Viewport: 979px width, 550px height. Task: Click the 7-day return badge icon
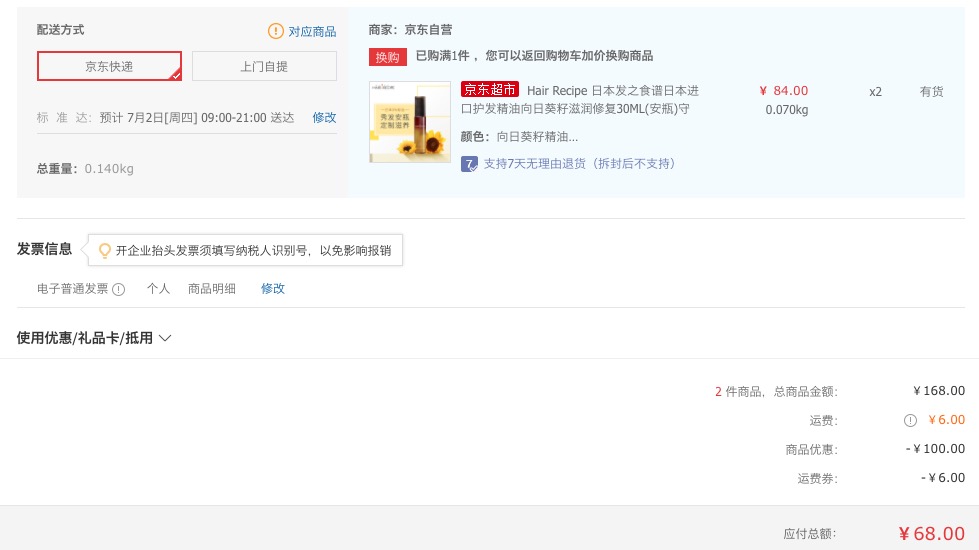469,164
